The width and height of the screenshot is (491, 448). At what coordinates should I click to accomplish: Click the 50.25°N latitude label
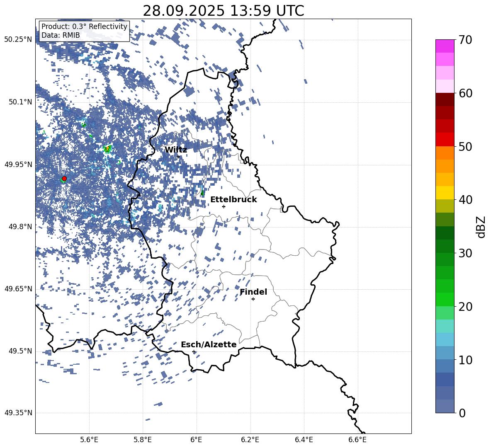coord(18,40)
